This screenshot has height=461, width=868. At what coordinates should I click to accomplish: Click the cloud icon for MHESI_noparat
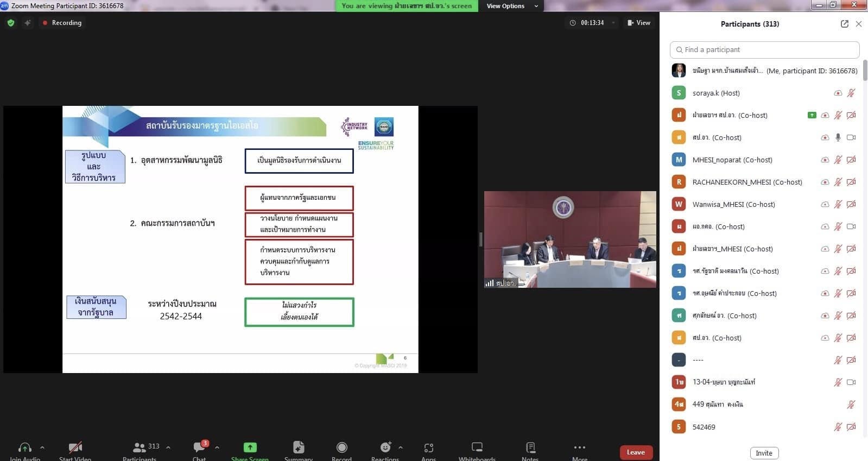825,160
